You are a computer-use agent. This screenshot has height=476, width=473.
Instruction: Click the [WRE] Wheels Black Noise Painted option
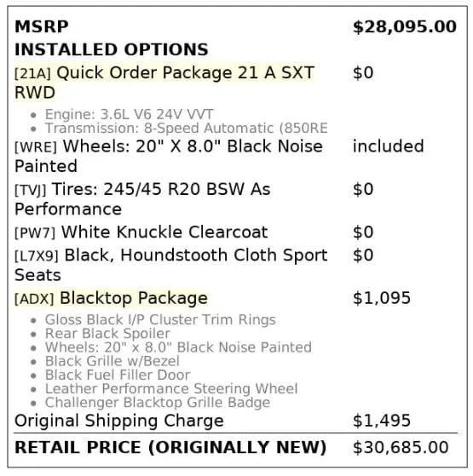coord(168,156)
